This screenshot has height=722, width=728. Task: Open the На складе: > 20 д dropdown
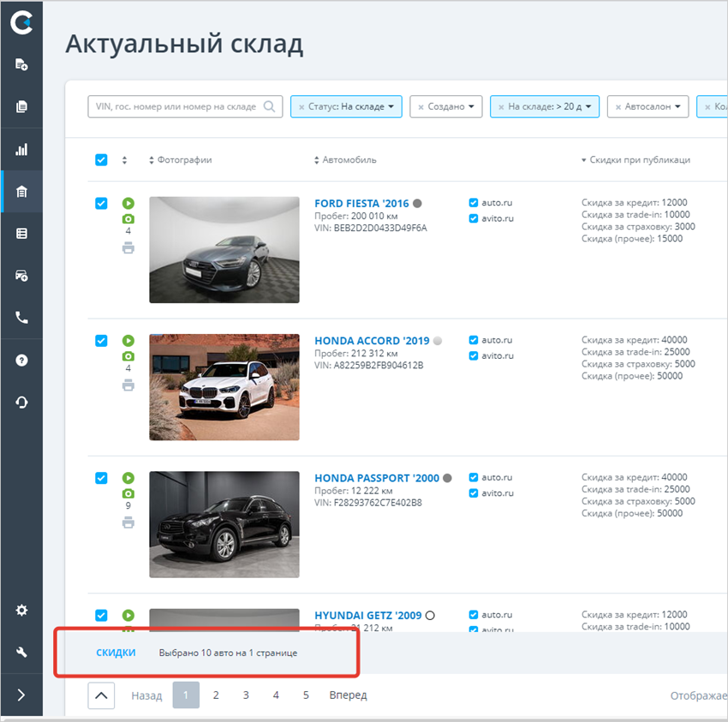coord(545,106)
